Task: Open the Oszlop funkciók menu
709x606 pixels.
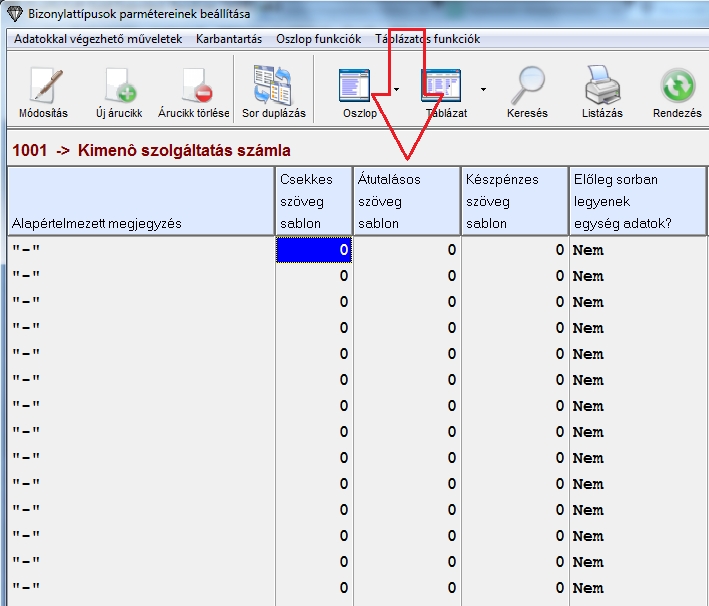Action: point(318,39)
